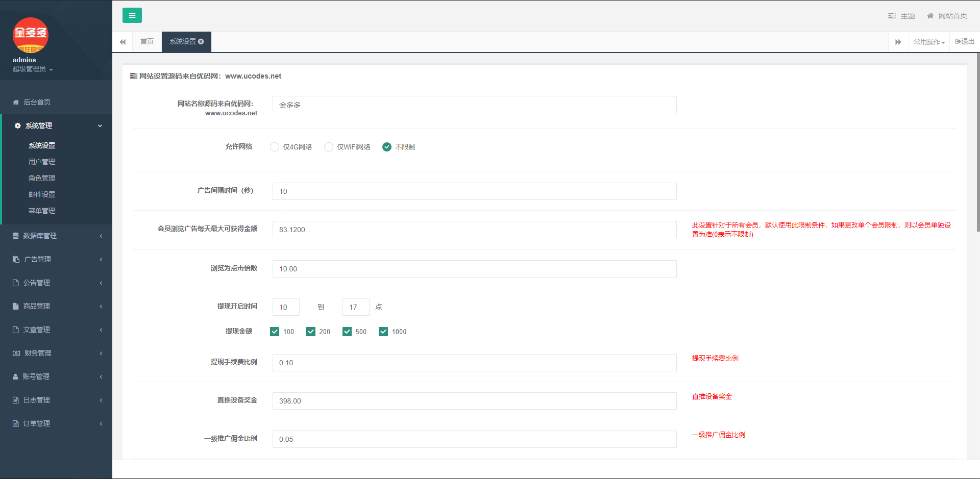980x479 pixels.
Task: Open 后台首页 from the sidebar
Action: [x=37, y=102]
